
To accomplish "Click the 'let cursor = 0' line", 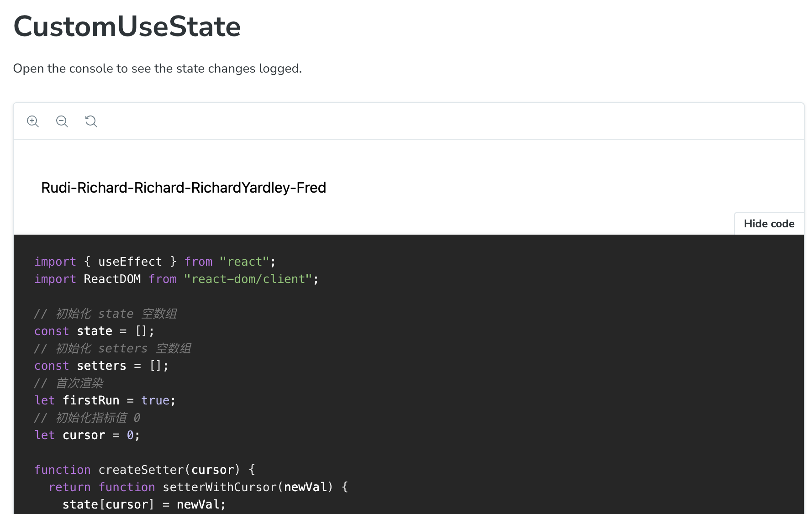I will pyautogui.click(x=87, y=435).
